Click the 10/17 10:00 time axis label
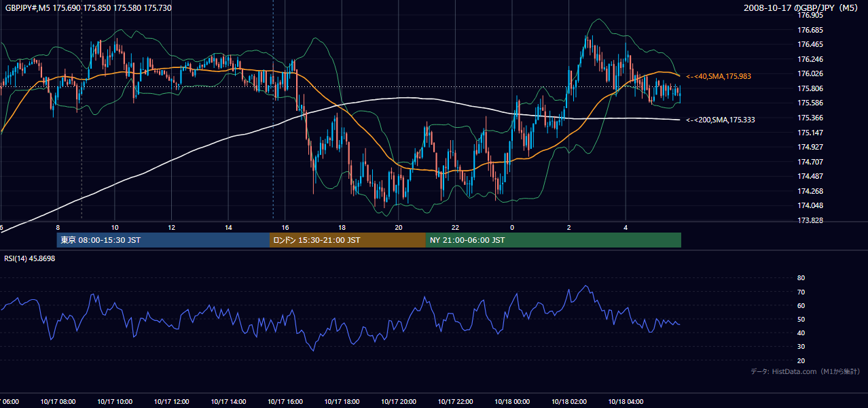Screen dimensions: 868x408 pyautogui.click(x=115, y=402)
